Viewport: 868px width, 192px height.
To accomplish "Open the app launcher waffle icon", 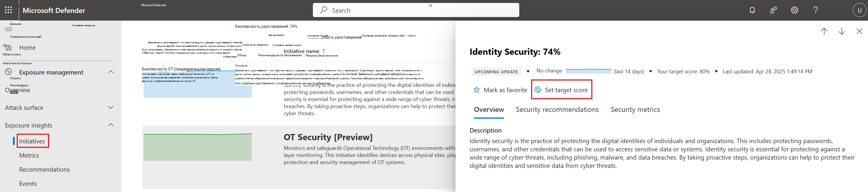I will (x=9, y=10).
